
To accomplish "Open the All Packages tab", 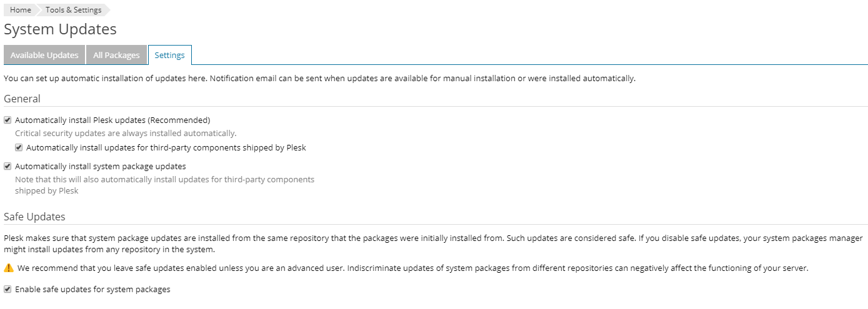I will point(116,55).
